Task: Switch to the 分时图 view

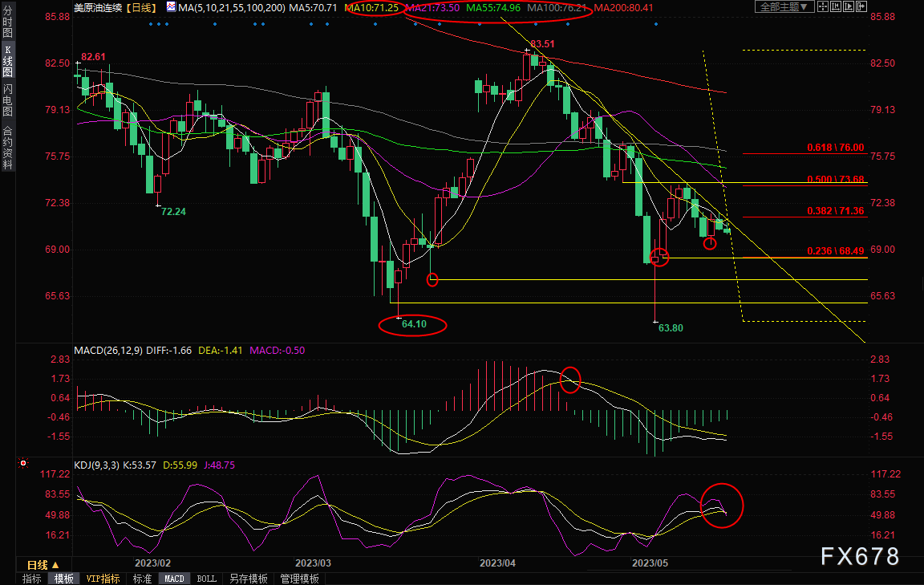Action: 8,22
